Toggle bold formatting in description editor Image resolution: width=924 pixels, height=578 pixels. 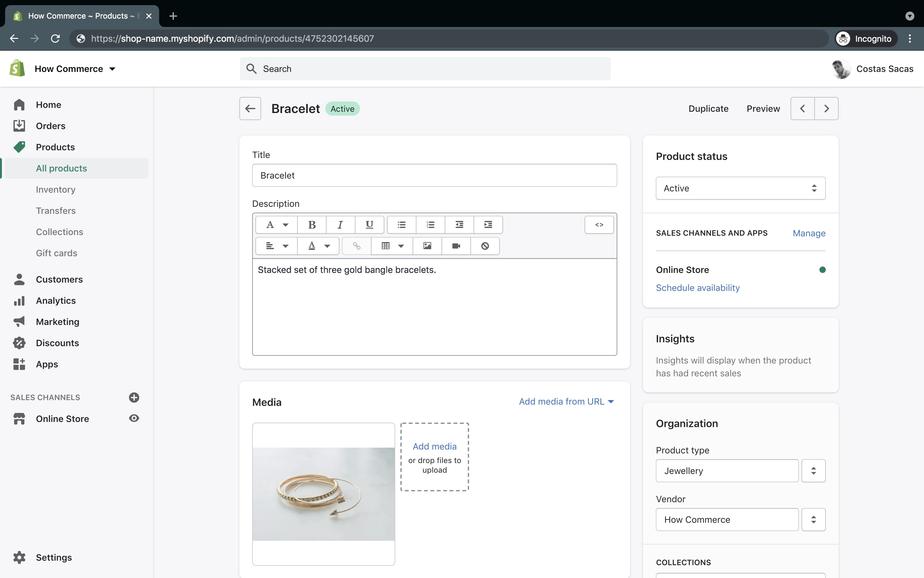coord(312,224)
